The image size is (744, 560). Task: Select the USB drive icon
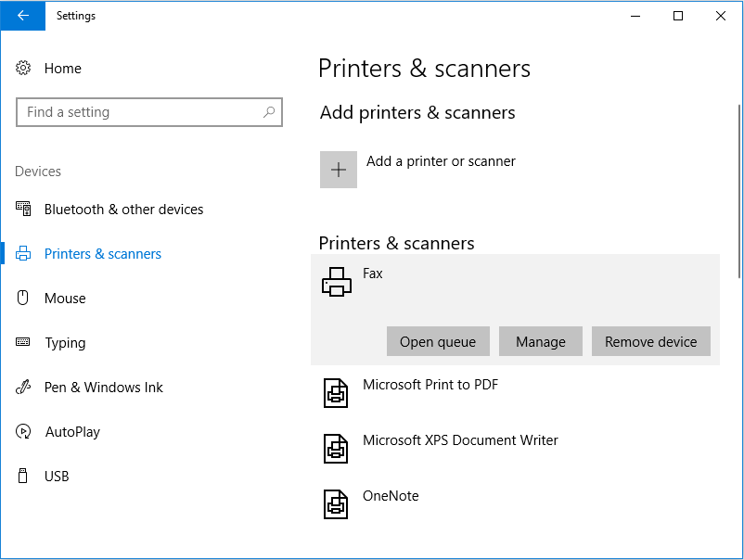point(22,476)
